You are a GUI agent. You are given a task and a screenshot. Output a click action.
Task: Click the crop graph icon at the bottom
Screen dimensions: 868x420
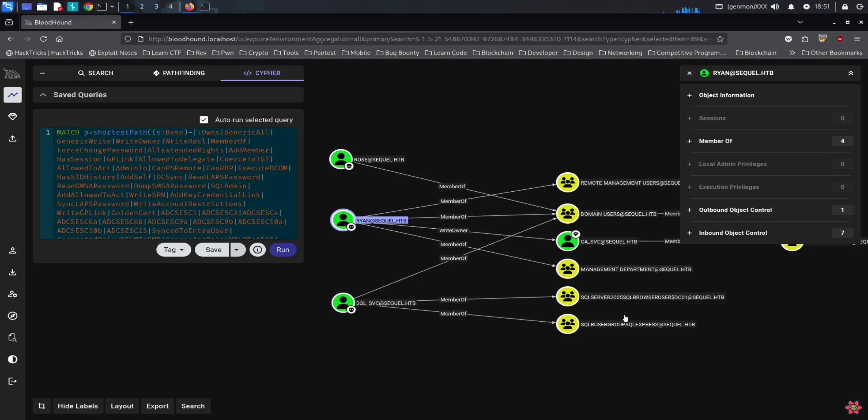pyautogui.click(x=41, y=406)
